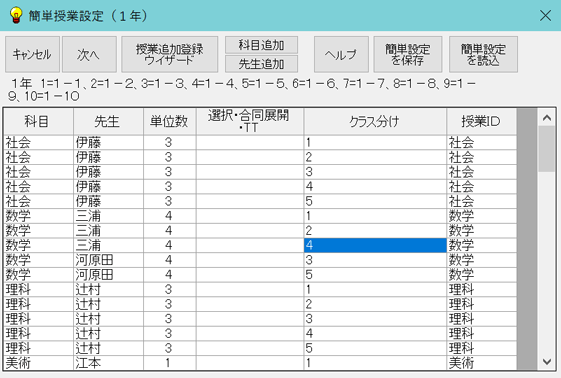Screen dimensions: 561x378
Task: Select 授業ID cell of 理科 class 5
Action: pyautogui.click(x=482, y=348)
